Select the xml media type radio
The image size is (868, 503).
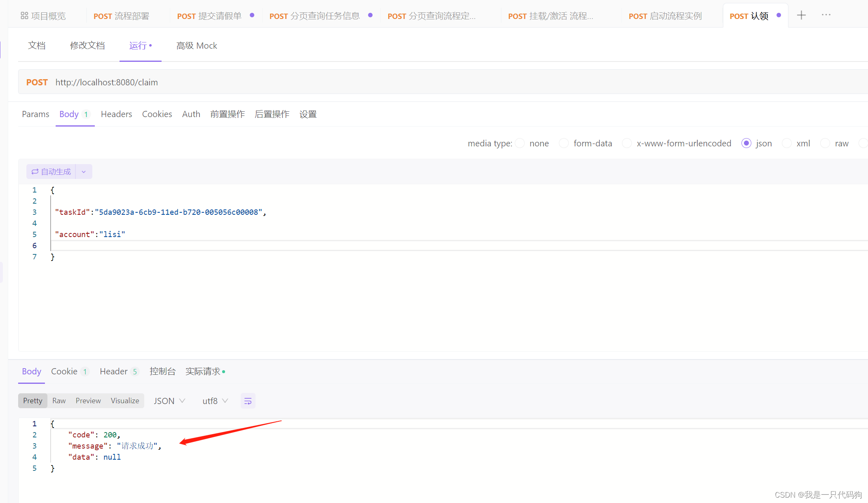[x=786, y=143]
